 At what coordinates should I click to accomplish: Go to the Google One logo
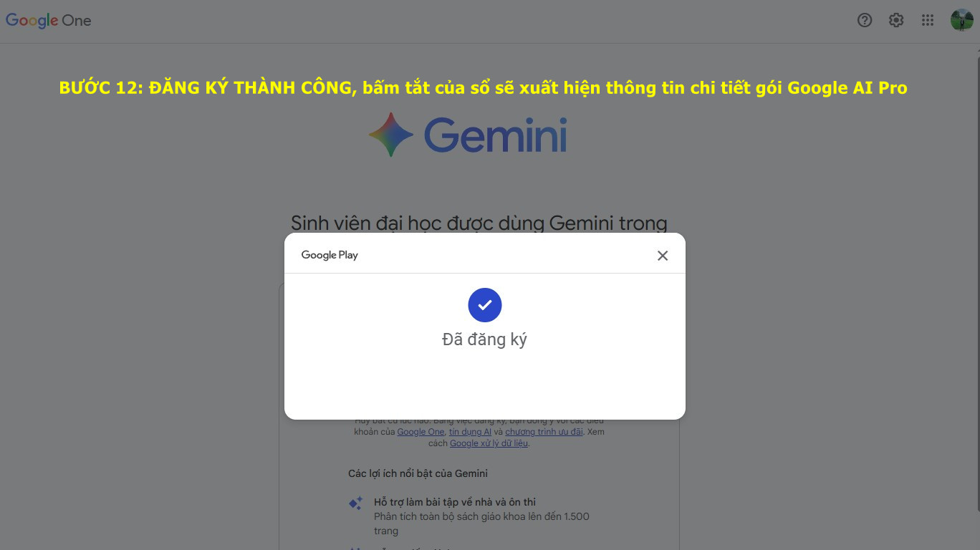click(x=49, y=21)
